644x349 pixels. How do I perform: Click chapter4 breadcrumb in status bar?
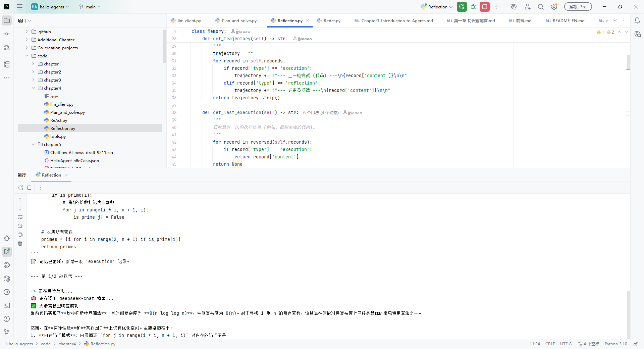[x=67, y=344]
